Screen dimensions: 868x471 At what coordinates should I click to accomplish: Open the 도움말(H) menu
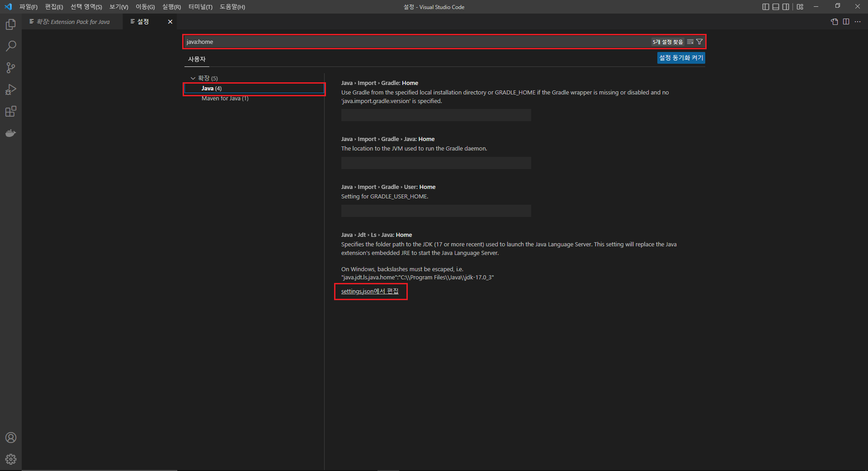pyautogui.click(x=232, y=7)
